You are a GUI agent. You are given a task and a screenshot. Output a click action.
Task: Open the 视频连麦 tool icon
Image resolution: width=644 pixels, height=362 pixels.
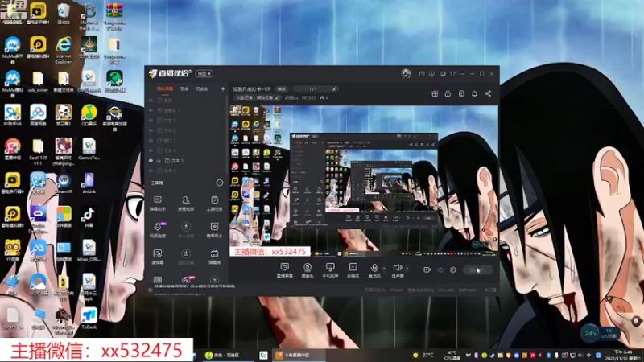click(x=157, y=230)
